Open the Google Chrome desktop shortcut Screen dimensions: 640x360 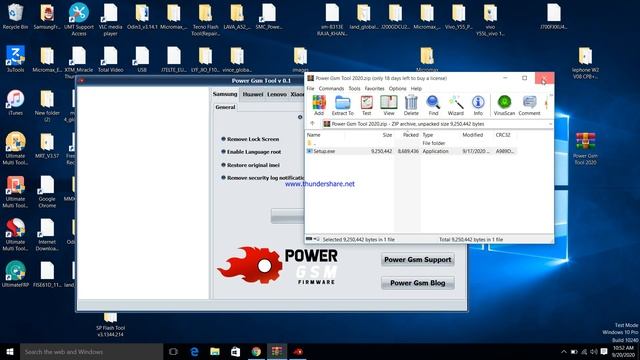click(x=47, y=191)
